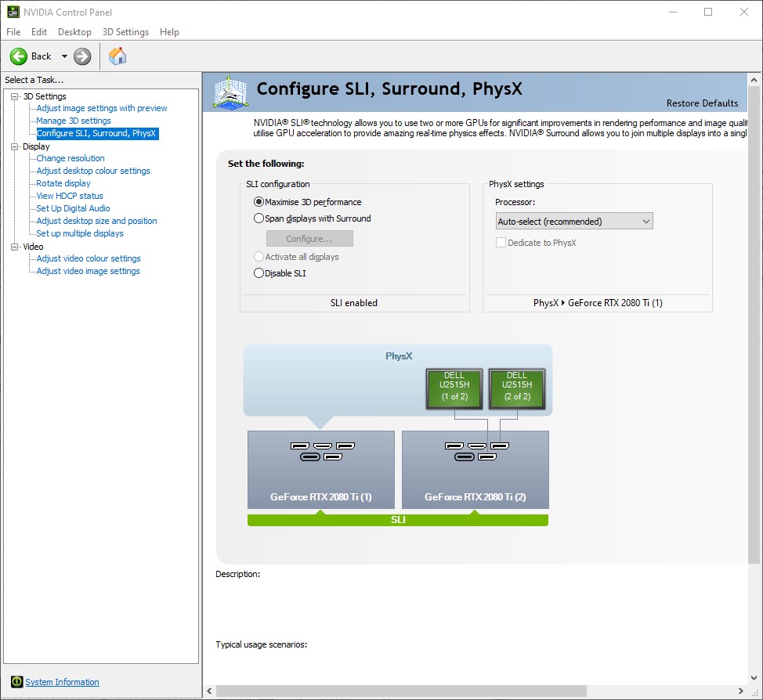Open View HDCP status task

70,196
